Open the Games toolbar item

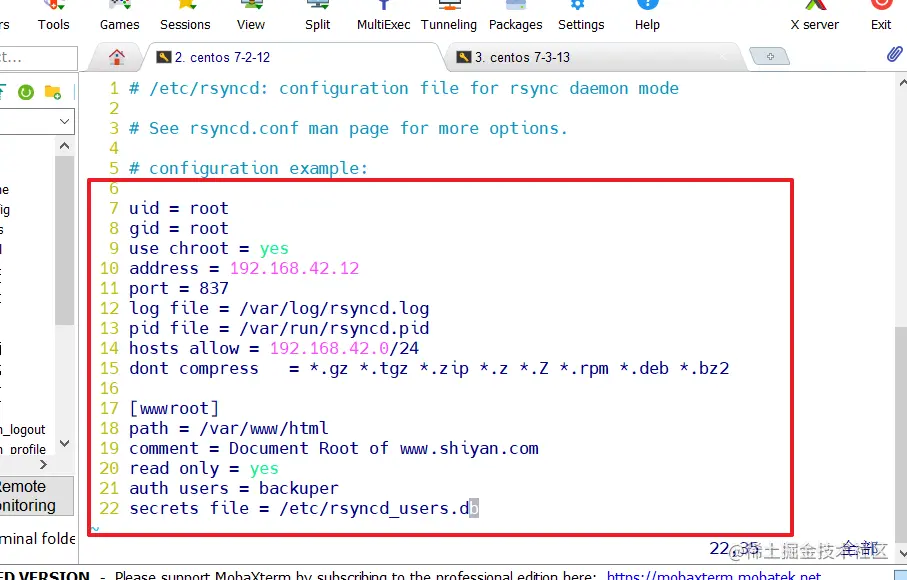click(x=119, y=16)
